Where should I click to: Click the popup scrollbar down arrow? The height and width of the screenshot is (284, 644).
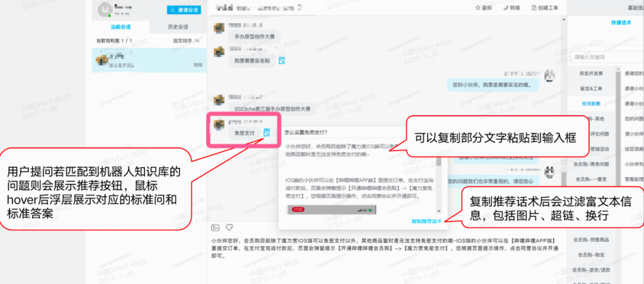[439, 211]
